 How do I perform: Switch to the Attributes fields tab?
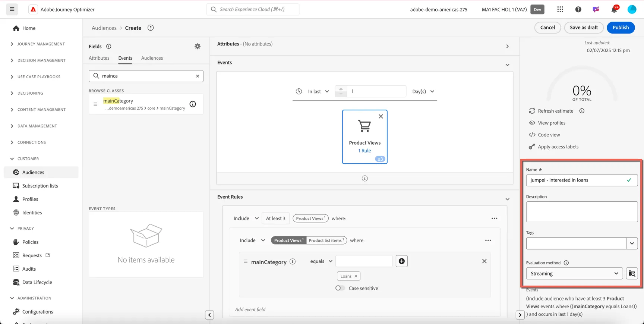pos(99,58)
